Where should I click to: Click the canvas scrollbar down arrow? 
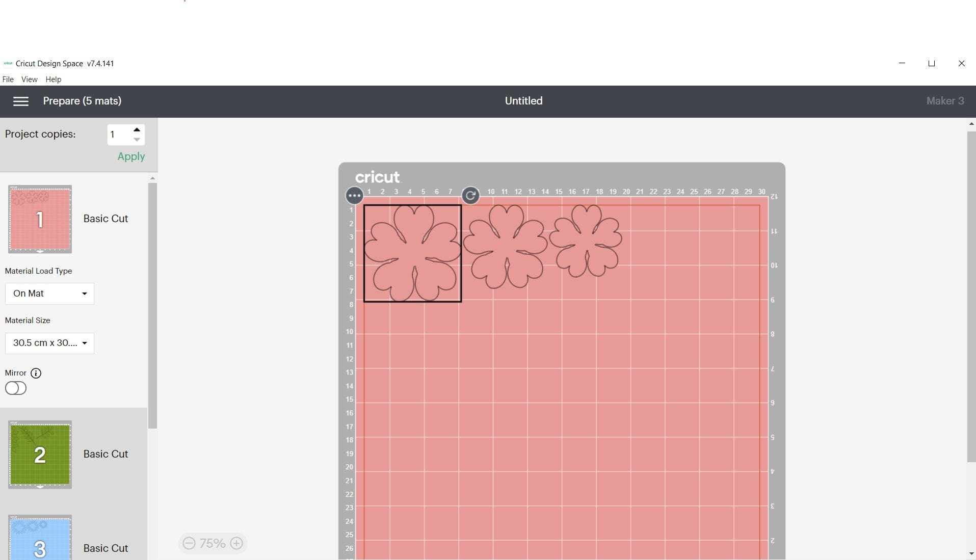(971, 553)
